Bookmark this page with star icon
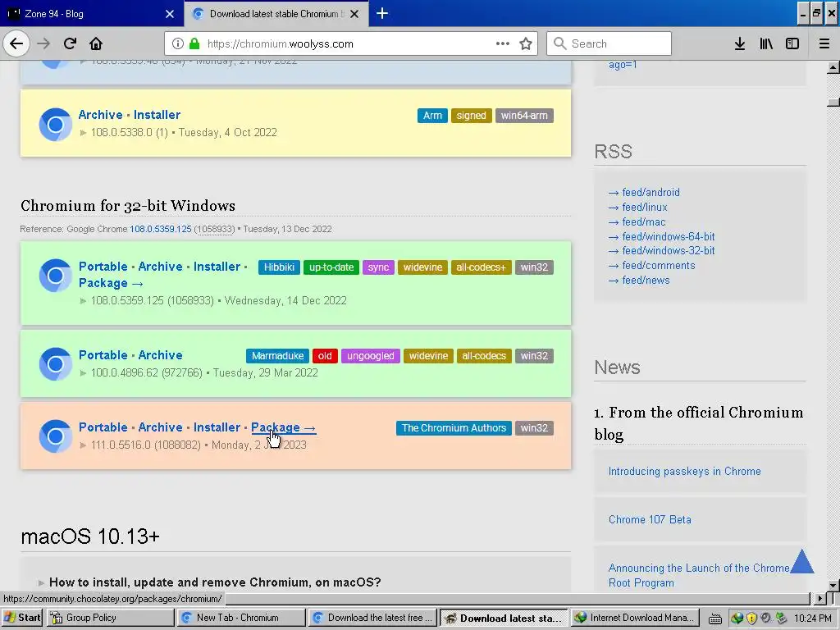The width and height of the screenshot is (840, 630). [526, 43]
